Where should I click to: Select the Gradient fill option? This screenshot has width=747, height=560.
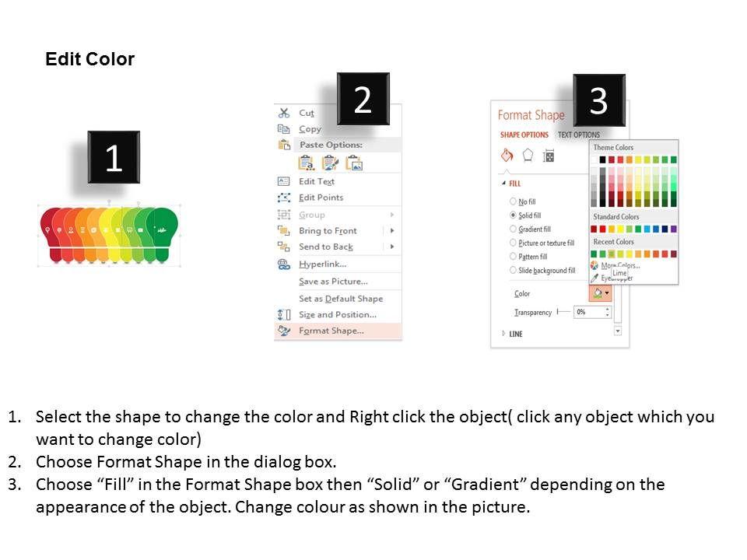click(x=513, y=229)
